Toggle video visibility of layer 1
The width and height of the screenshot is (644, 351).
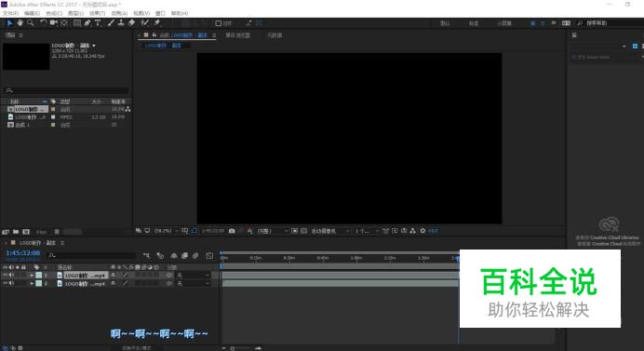click(5, 275)
